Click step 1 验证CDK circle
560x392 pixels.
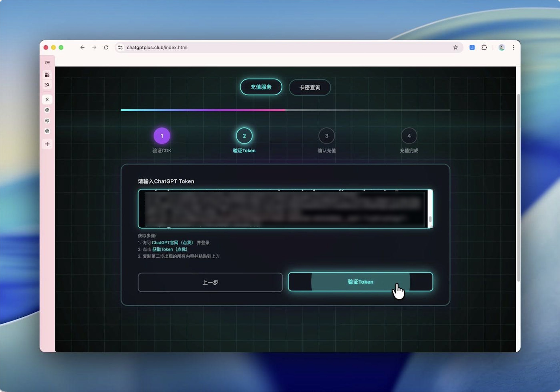click(162, 136)
